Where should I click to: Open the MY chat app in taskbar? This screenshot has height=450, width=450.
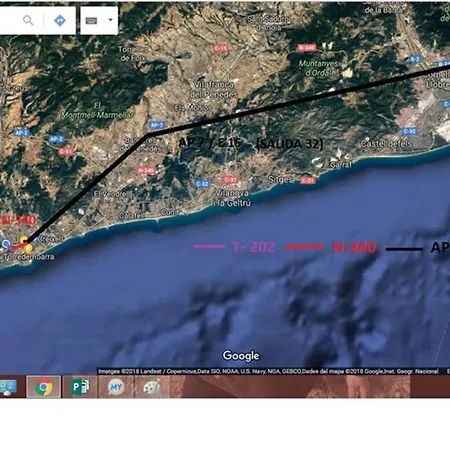[x=116, y=387]
